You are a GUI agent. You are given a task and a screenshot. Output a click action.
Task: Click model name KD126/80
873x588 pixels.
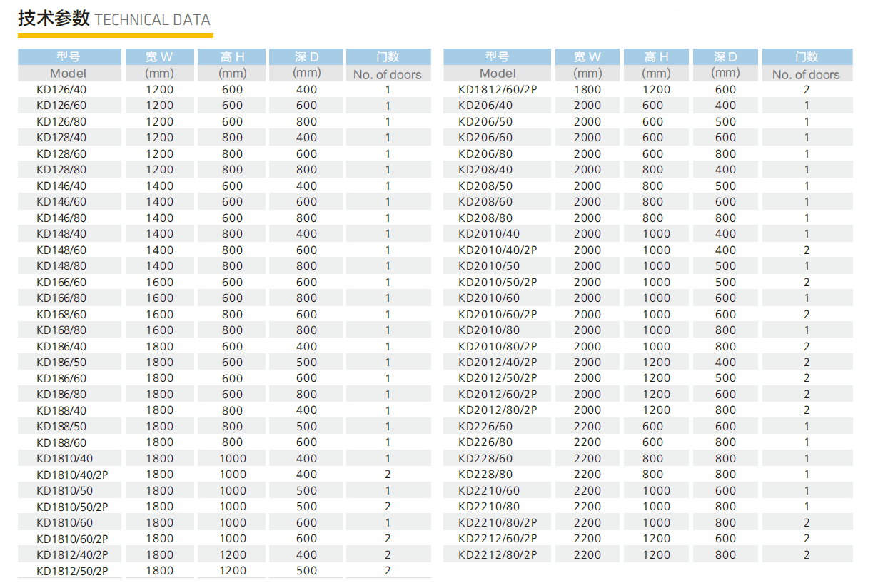coord(61,121)
